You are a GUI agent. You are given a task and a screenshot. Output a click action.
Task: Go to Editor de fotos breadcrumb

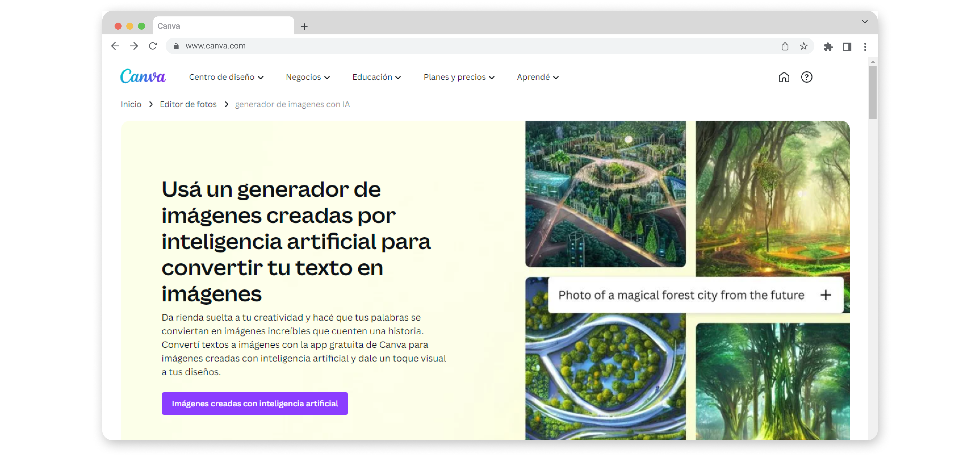point(188,104)
